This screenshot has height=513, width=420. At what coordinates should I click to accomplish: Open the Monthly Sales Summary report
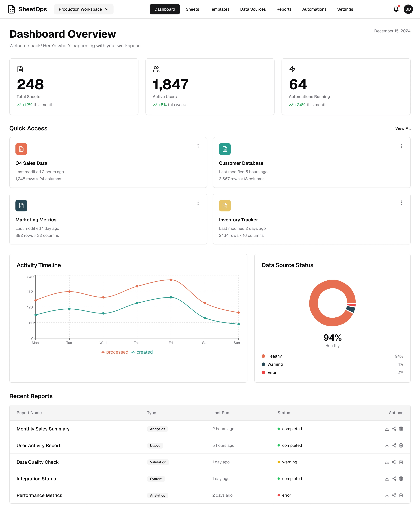[x=43, y=429]
